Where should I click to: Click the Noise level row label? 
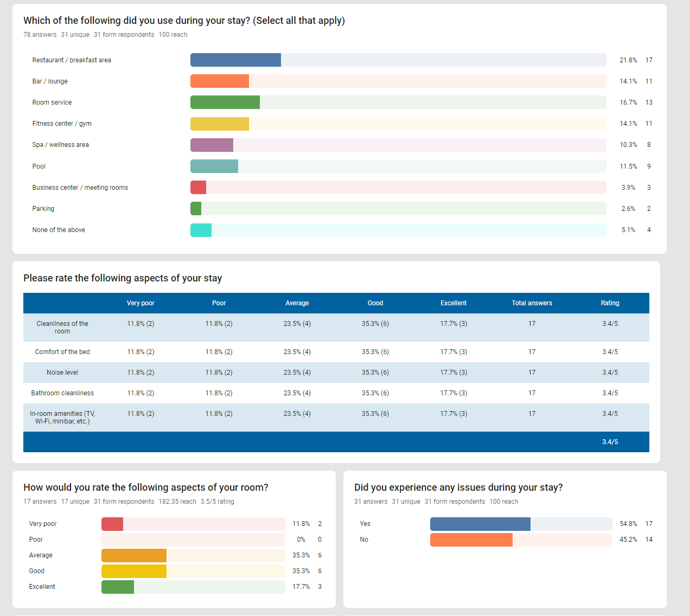click(62, 373)
